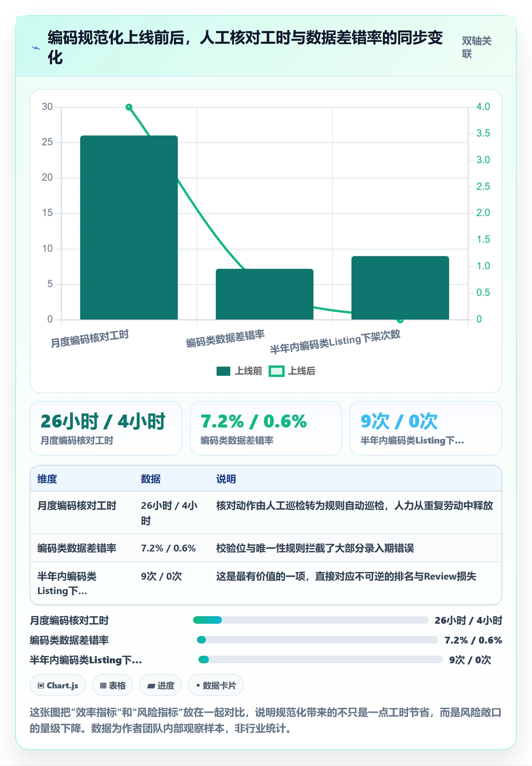Select table cell 半年内编码类 Listing下…
532x766 pixels.
[67, 583]
